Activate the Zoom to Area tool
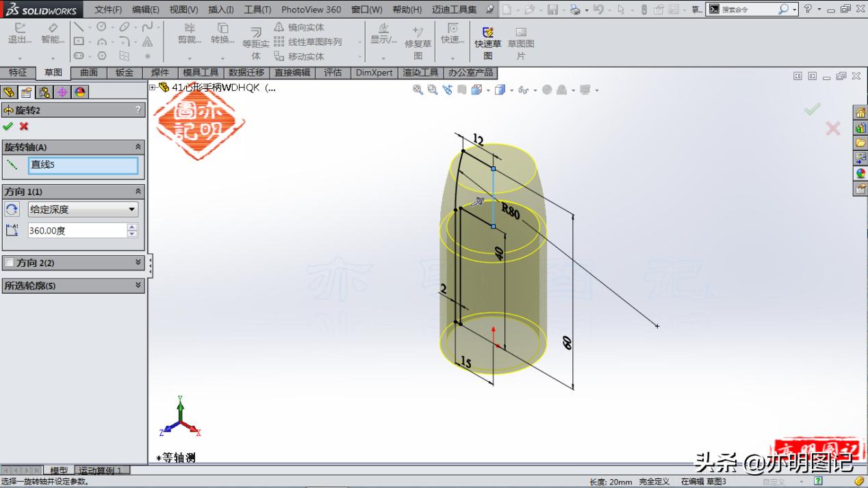This screenshot has height=488, width=868. 433,90
